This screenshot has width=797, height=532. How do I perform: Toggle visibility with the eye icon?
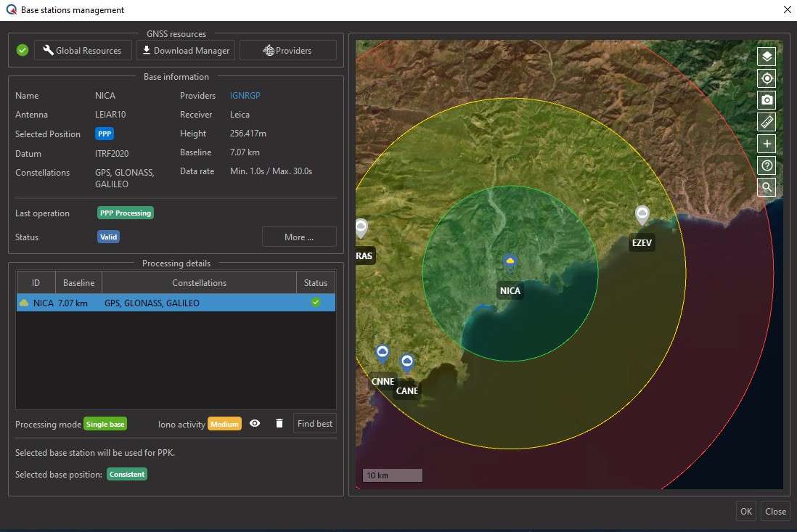coord(255,423)
